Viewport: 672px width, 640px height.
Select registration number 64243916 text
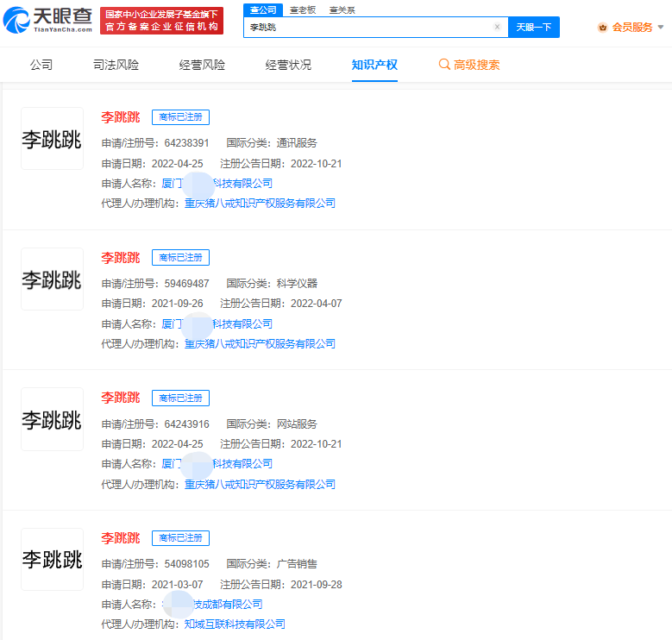[186, 424]
